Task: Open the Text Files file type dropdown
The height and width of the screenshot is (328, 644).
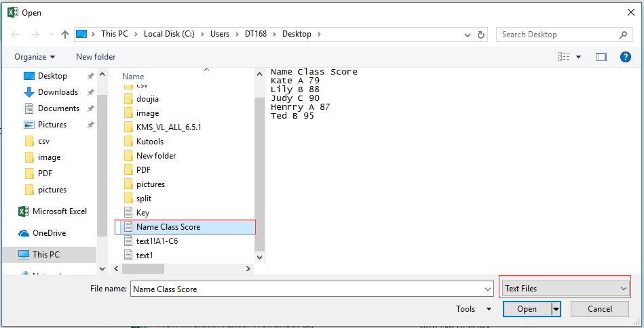Action: (565, 289)
